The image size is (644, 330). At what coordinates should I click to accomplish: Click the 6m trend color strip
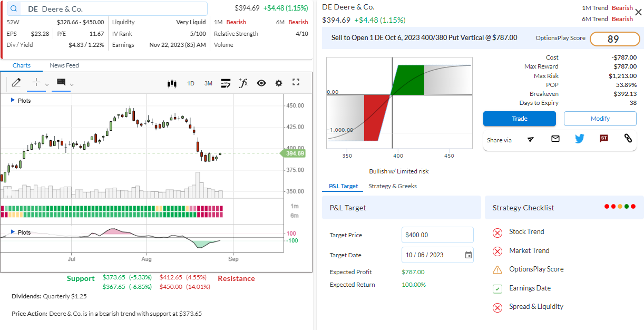(x=112, y=215)
